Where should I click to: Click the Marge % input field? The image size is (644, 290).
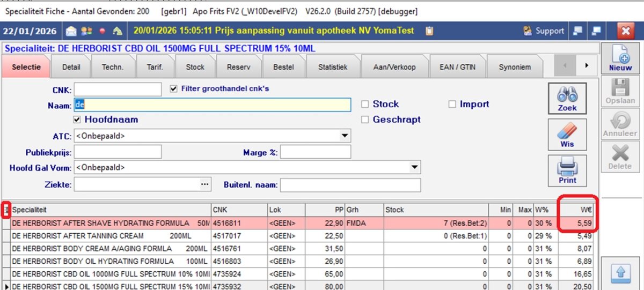click(316, 152)
